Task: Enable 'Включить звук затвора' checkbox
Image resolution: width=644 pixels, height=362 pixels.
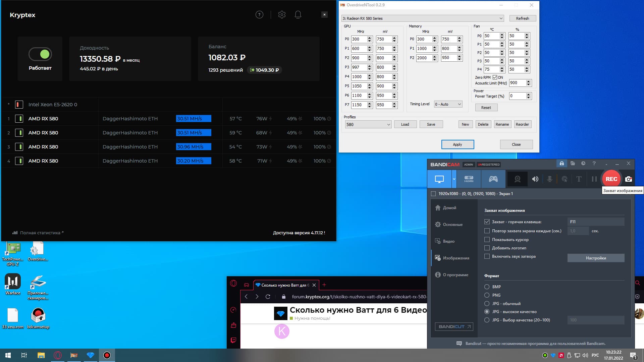Action: (487, 256)
